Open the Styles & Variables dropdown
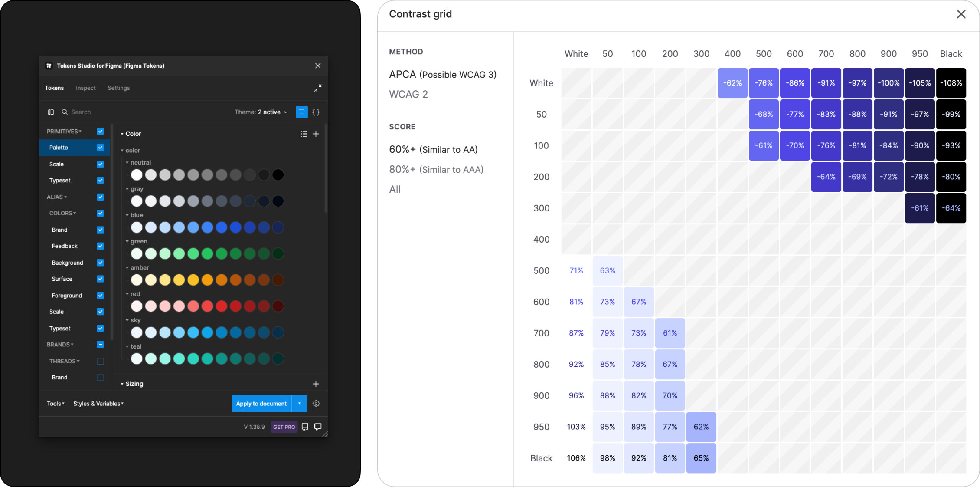Image resolution: width=980 pixels, height=487 pixels. pos(98,404)
